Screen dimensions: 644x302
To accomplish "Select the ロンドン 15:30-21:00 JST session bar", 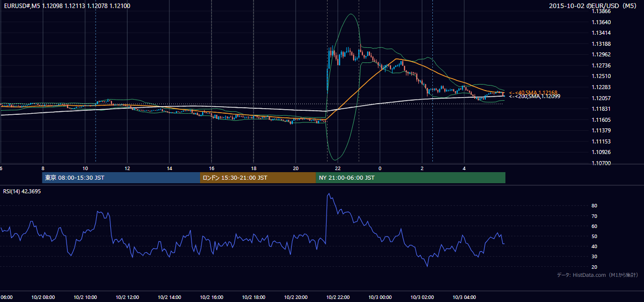I will pos(258,178).
